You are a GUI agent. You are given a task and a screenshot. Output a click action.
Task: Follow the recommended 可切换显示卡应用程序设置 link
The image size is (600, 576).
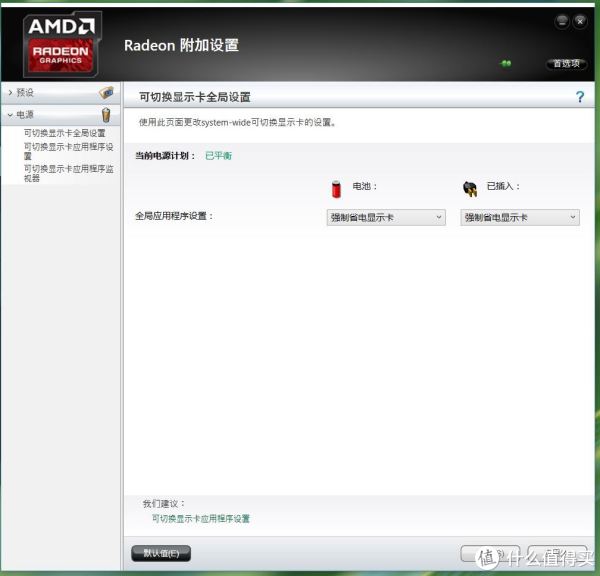[x=201, y=519]
